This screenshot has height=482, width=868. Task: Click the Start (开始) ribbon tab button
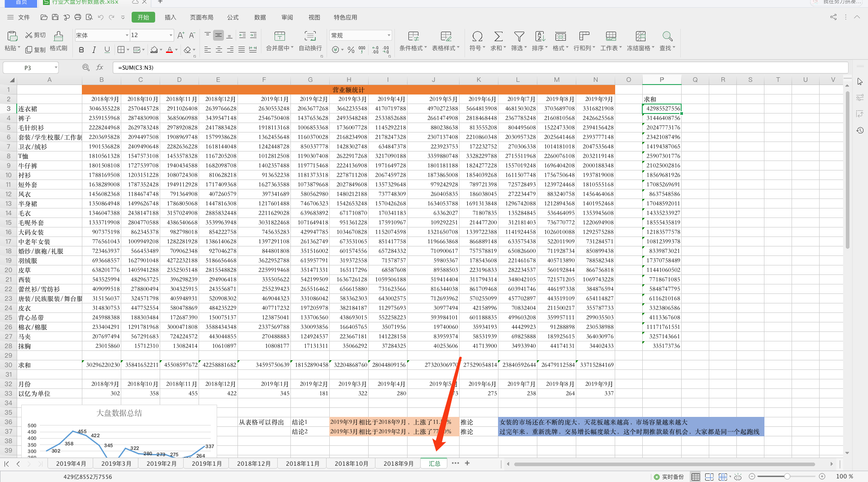pos(143,17)
